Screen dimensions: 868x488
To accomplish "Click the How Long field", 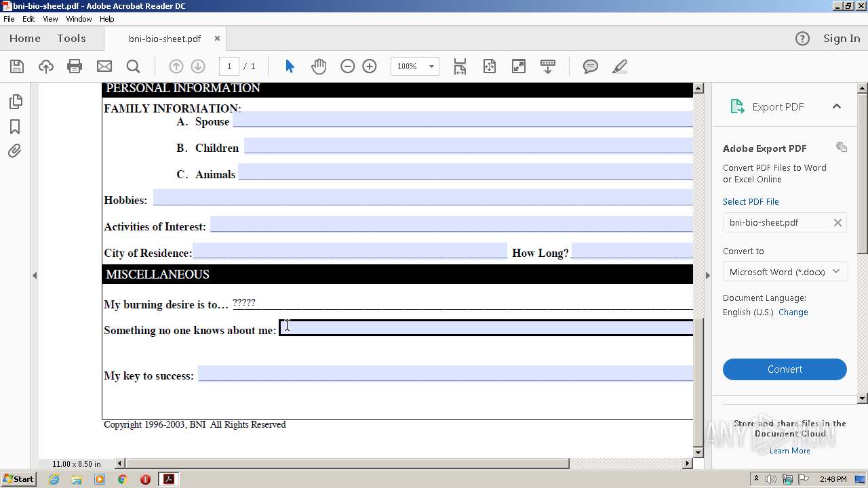I will [x=632, y=251].
